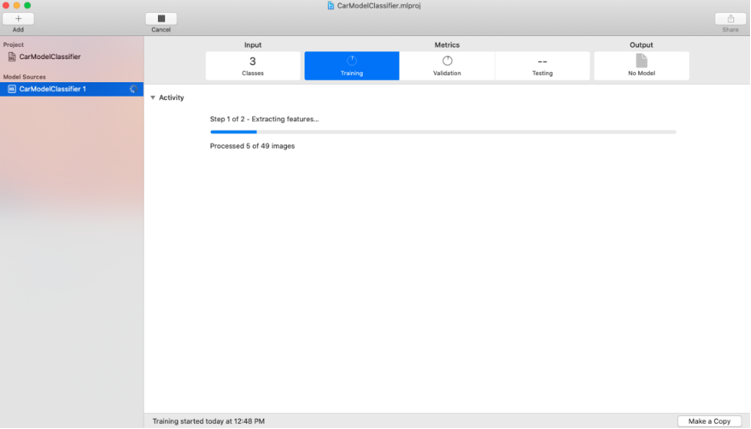The height and width of the screenshot is (429, 751).
Task: Click the Add plus button in toolbar
Action: (18, 19)
